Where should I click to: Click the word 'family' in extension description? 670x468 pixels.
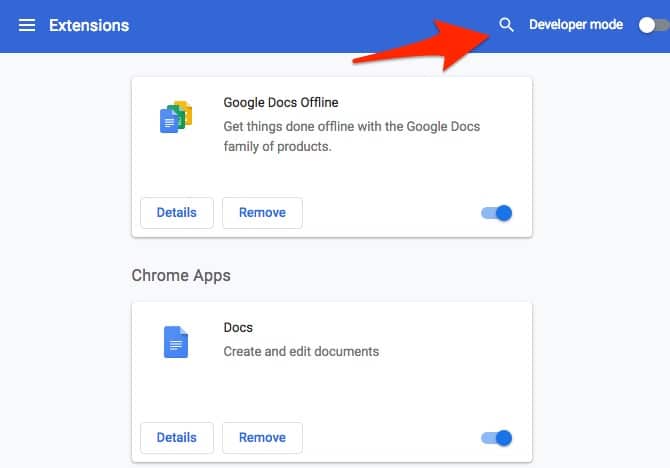coord(243,146)
